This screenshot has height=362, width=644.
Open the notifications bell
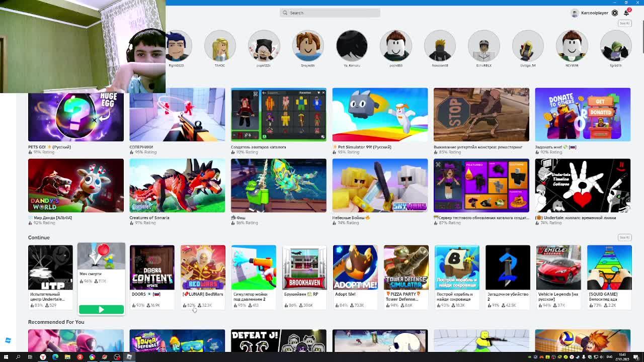626,13
